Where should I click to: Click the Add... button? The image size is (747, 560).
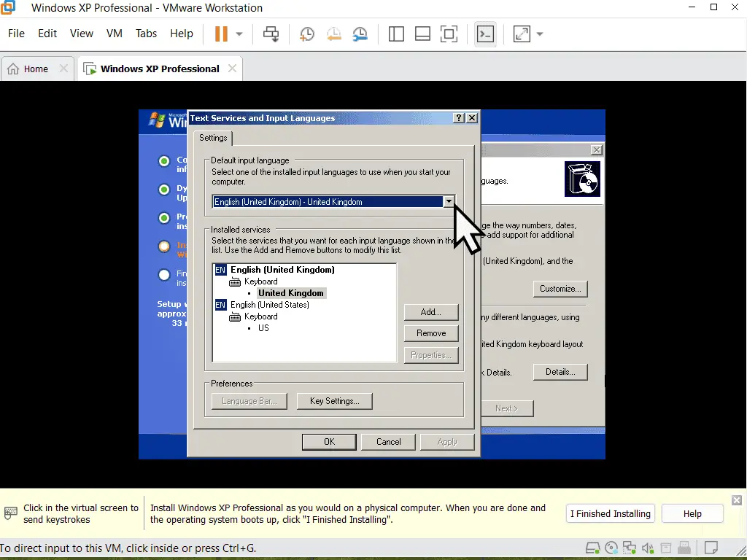pos(431,312)
